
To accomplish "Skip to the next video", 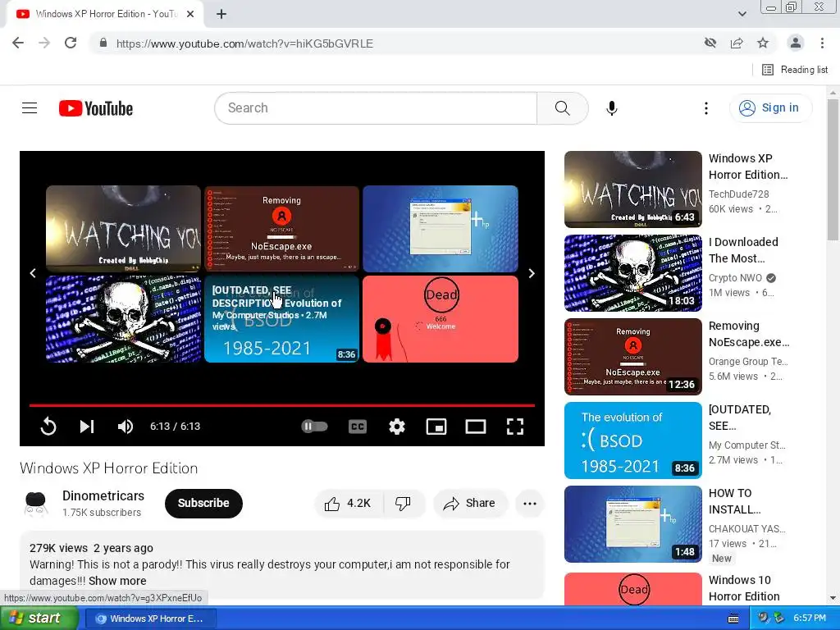I will click(x=87, y=427).
